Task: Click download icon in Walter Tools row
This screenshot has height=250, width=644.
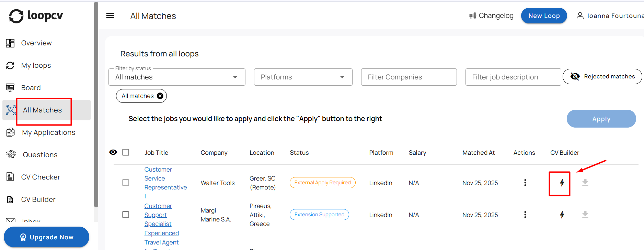Action: point(585,183)
